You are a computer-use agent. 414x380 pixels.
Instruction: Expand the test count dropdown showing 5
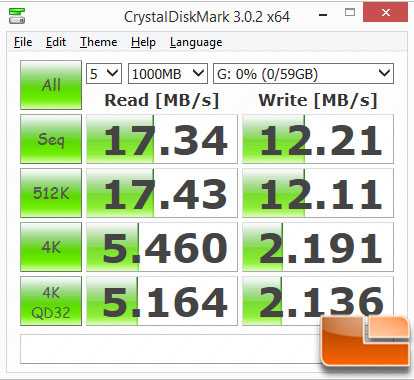[x=104, y=74]
